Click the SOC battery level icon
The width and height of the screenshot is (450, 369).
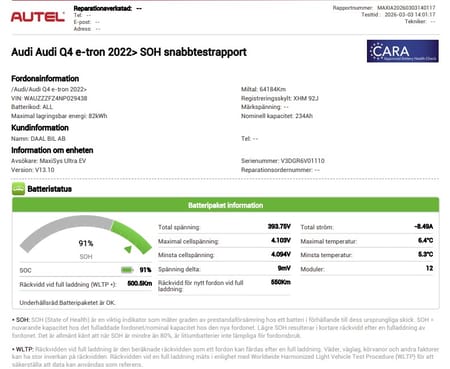click(127, 270)
